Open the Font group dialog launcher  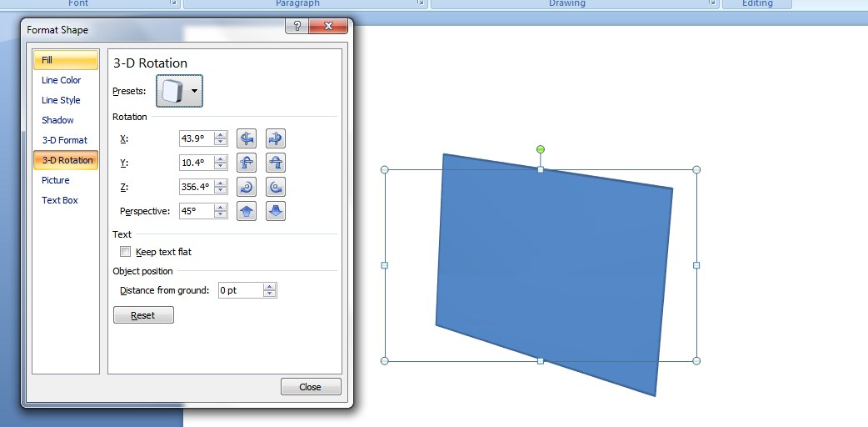point(174,3)
